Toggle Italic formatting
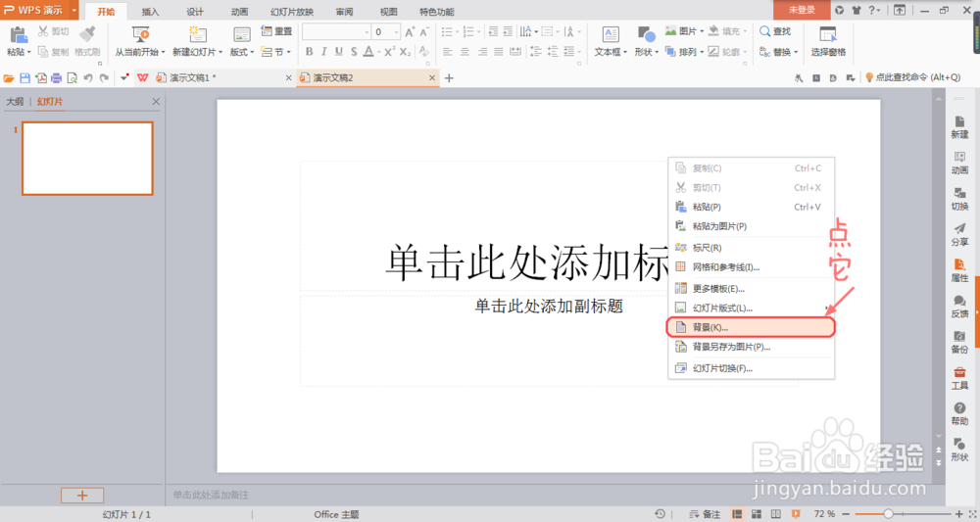The width and height of the screenshot is (980, 522). click(x=323, y=52)
